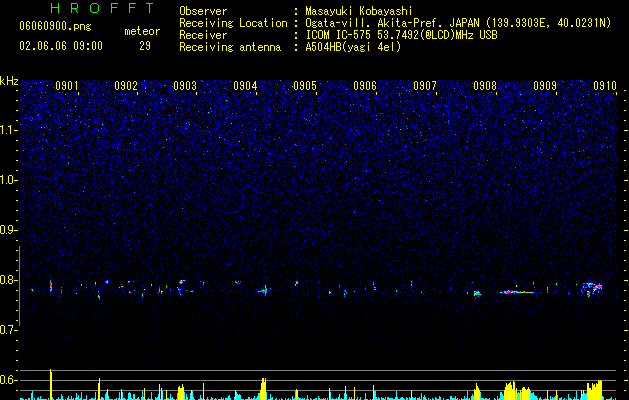Click the Receiver label
Screen dimensions: 629x400
(x=203, y=35)
